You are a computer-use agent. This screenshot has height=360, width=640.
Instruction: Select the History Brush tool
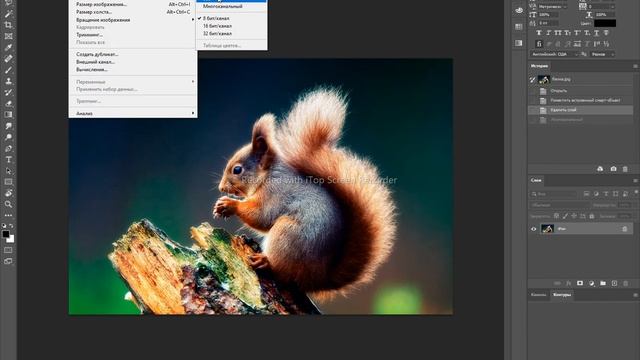click(8, 92)
